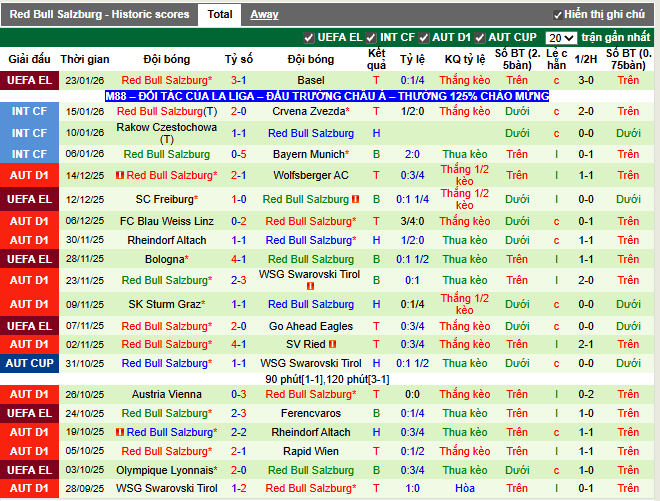The image size is (660, 501).
Task: Switch to the Away tab
Action: click(x=264, y=14)
